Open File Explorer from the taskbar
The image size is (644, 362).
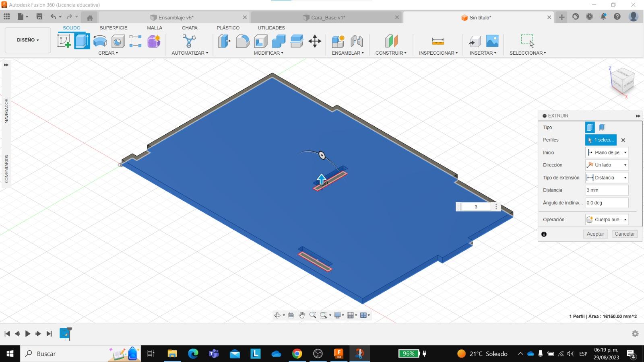click(172, 354)
